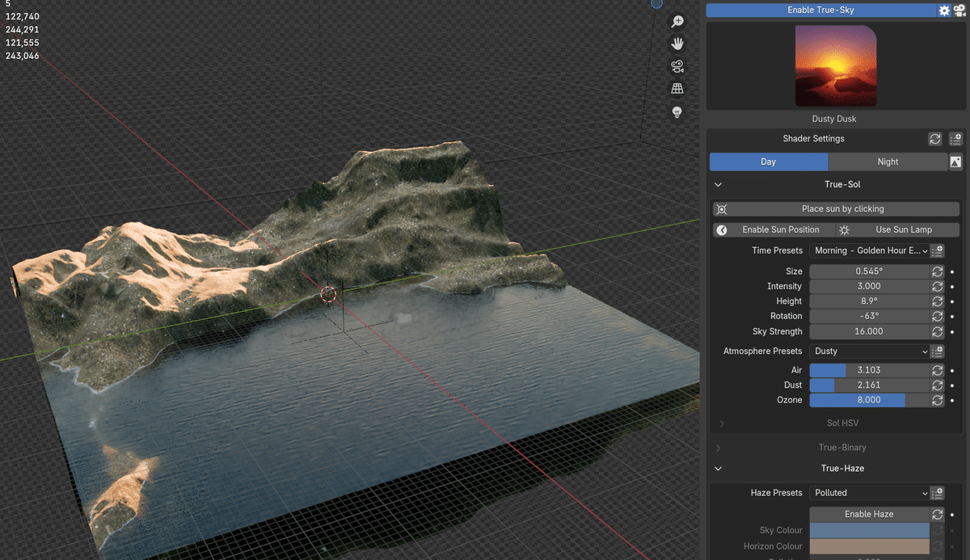
Task: Enable the True-Sky shader
Action: click(822, 10)
